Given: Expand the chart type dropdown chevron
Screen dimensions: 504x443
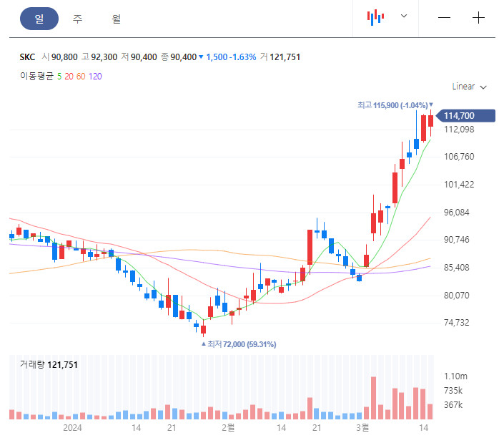Looking at the screenshot, I should click(404, 16).
